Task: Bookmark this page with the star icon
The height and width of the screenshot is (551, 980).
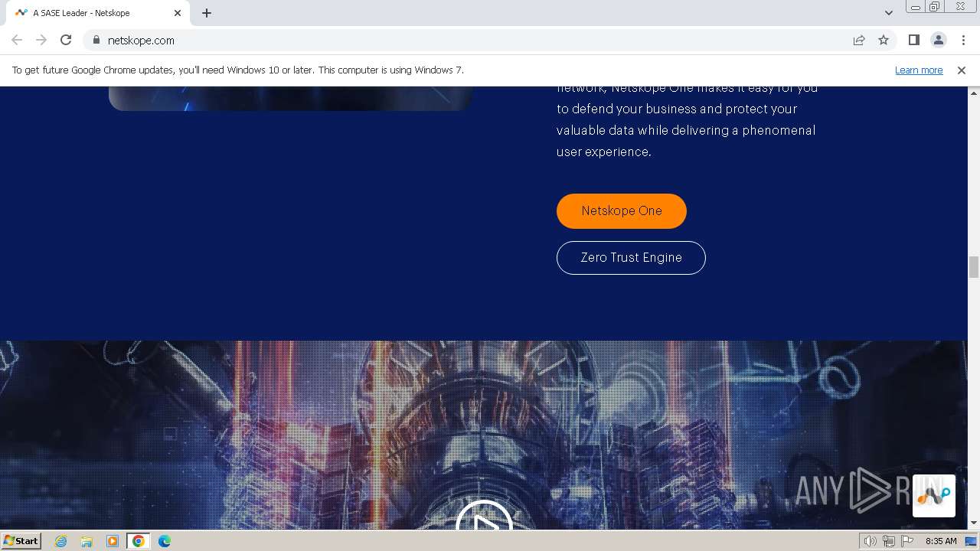Action: (x=884, y=40)
